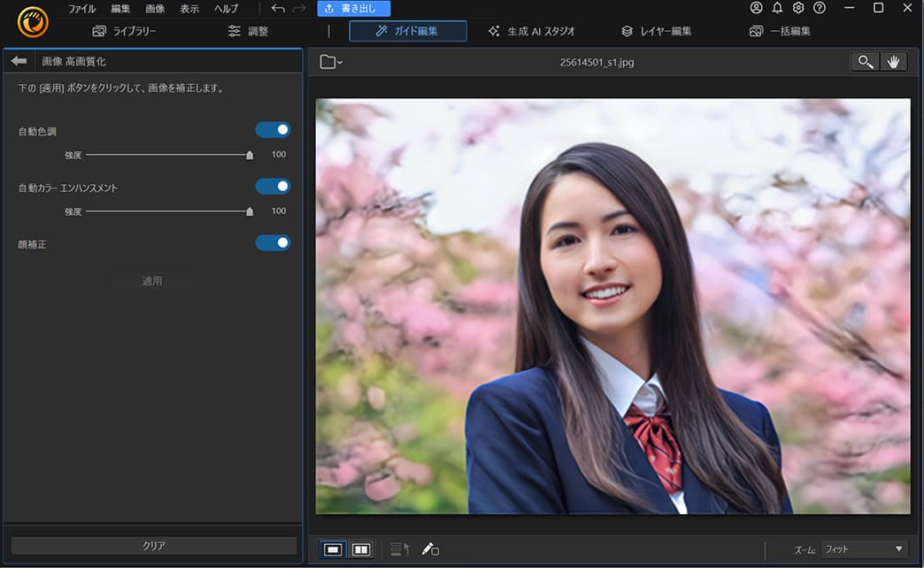Disable the 顔補正 toggle

click(x=273, y=242)
